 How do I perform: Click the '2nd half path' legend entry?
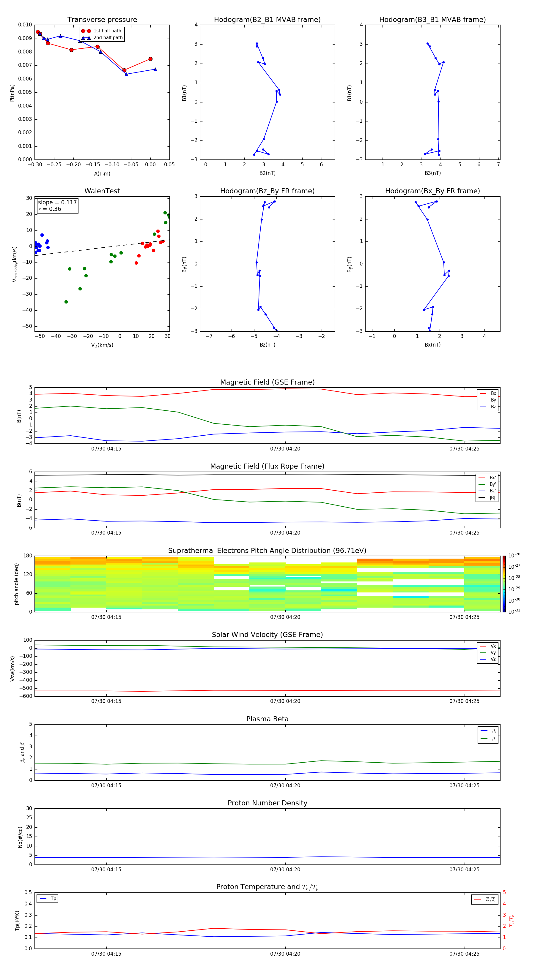pyautogui.click(x=102, y=38)
